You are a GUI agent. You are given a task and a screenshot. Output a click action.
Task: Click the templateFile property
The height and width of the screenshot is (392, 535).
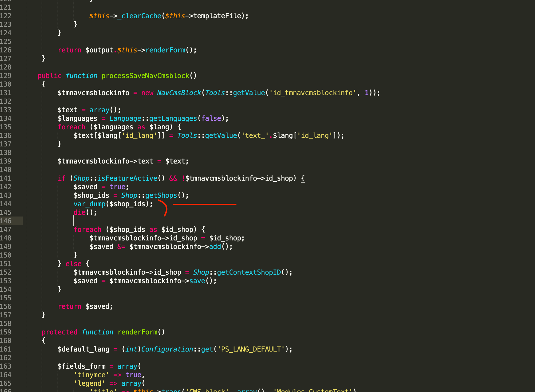click(217, 16)
